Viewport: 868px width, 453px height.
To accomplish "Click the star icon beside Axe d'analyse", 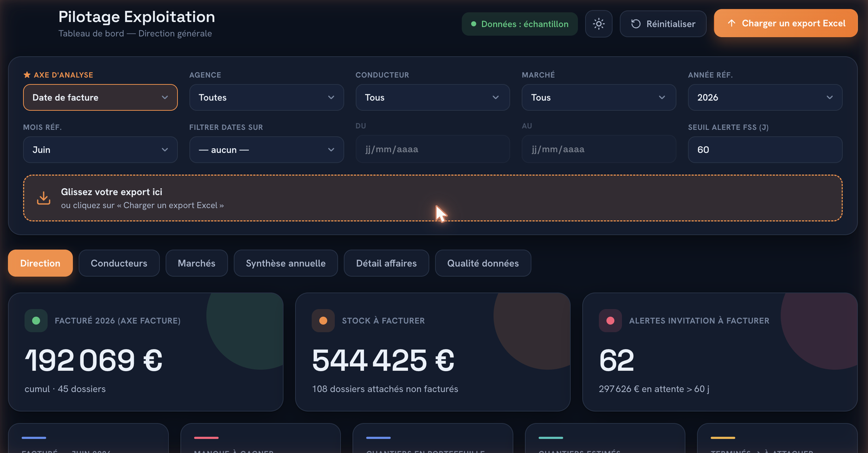I will click(x=27, y=75).
